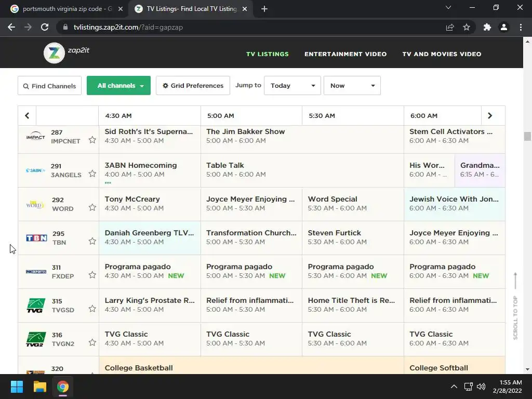Close the portsmouth virginia zip code tab
Image resolution: width=532 pixels, height=399 pixels.
tap(121, 9)
